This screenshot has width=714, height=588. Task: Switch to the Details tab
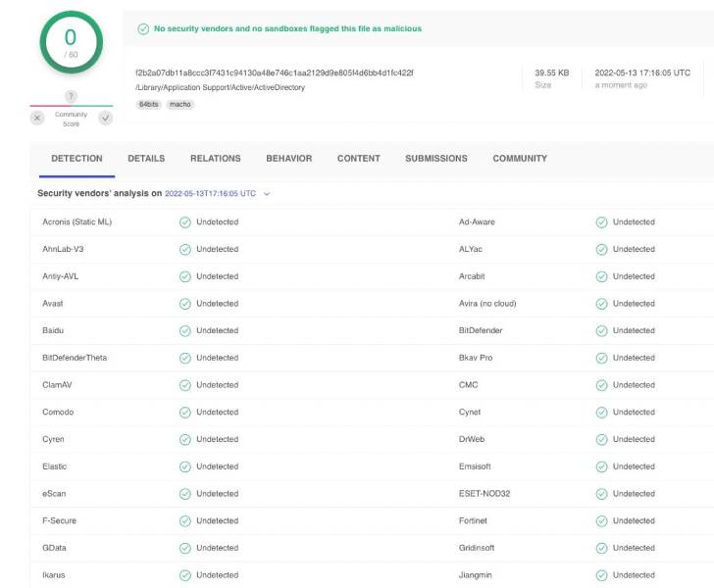[146, 159]
